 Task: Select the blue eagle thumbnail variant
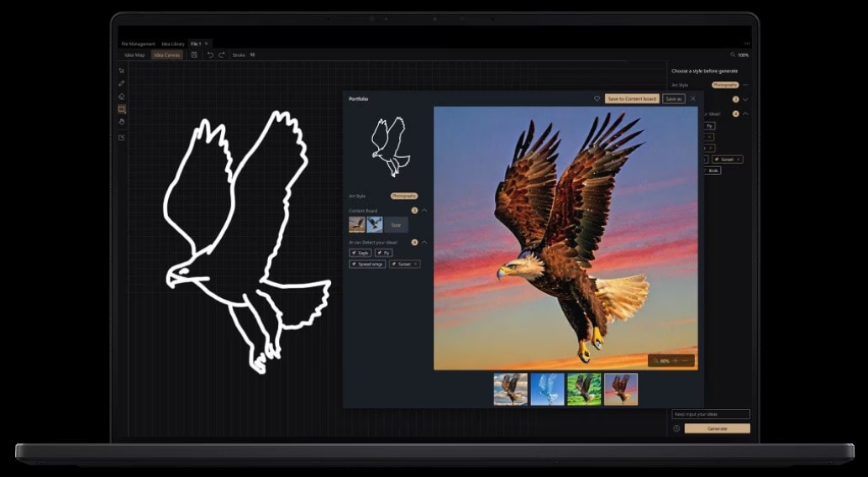[547, 389]
